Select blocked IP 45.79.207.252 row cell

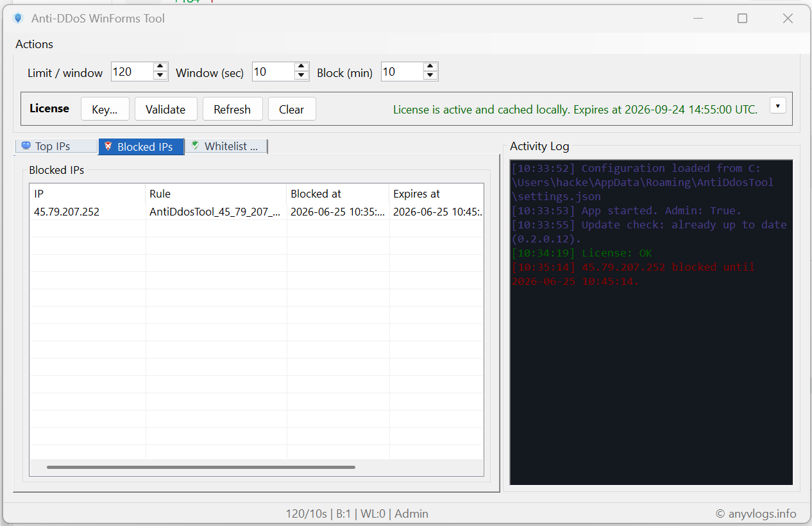[88, 212]
